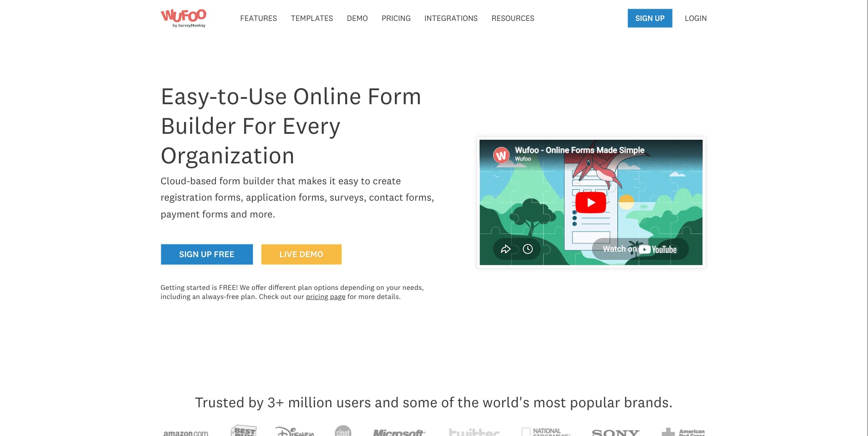868x436 pixels.
Task: Open the Templates menu item
Action: [311, 18]
